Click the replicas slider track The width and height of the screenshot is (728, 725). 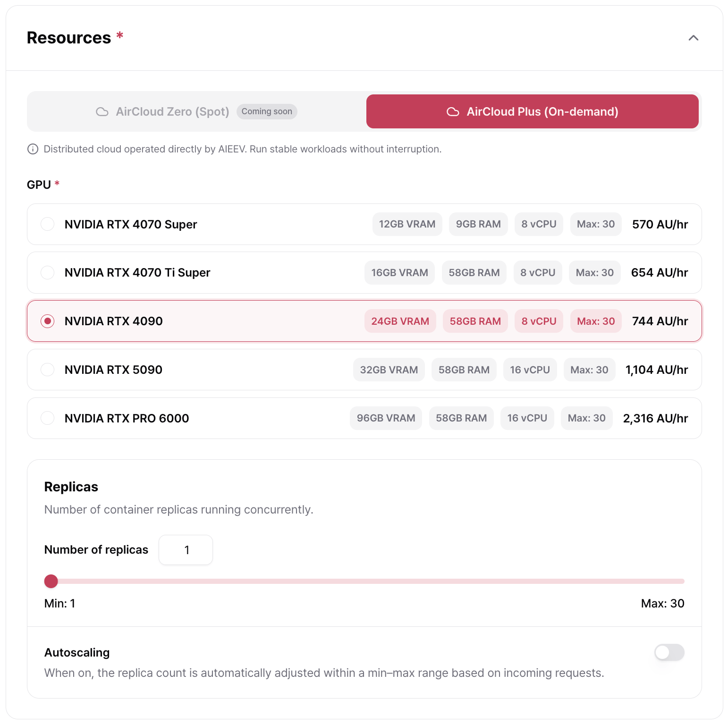click(364, 581)
